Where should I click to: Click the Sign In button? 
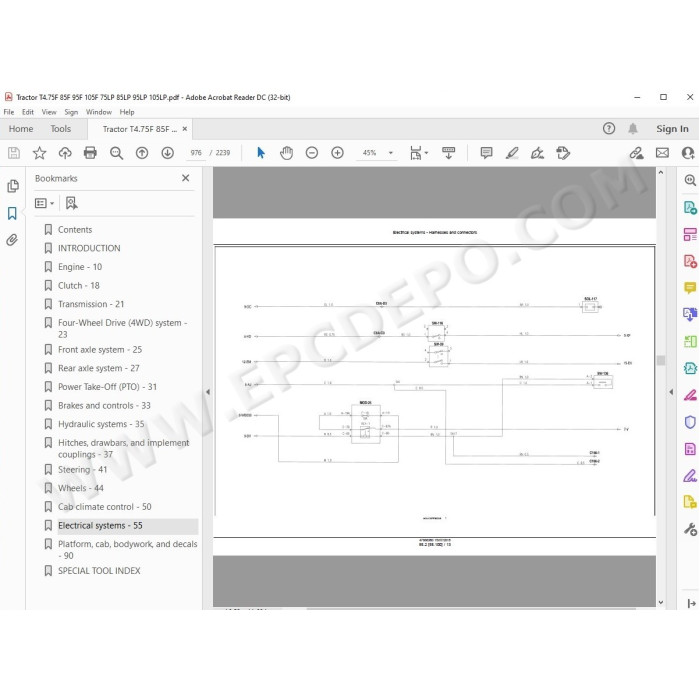pos(672,129)
